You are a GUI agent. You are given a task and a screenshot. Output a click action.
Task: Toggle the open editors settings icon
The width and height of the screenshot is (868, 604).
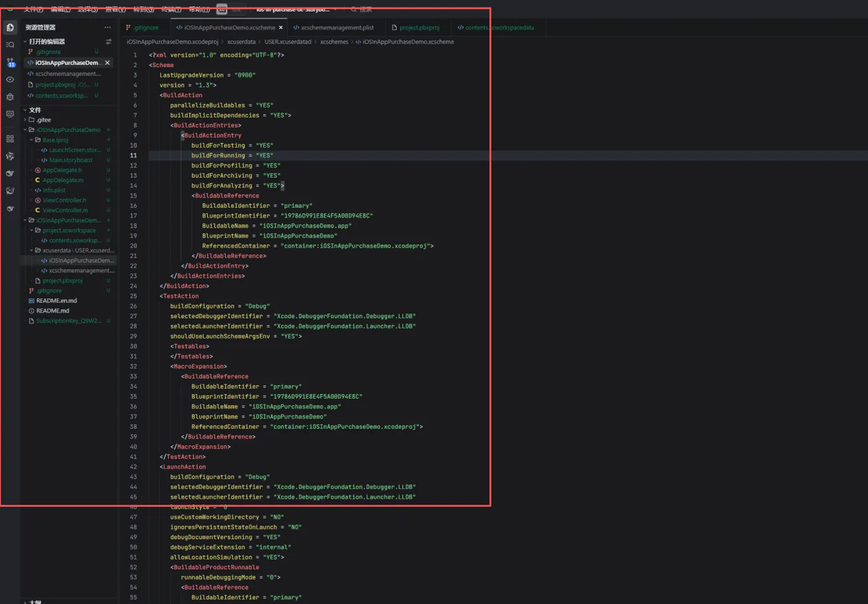pos(108,42)
